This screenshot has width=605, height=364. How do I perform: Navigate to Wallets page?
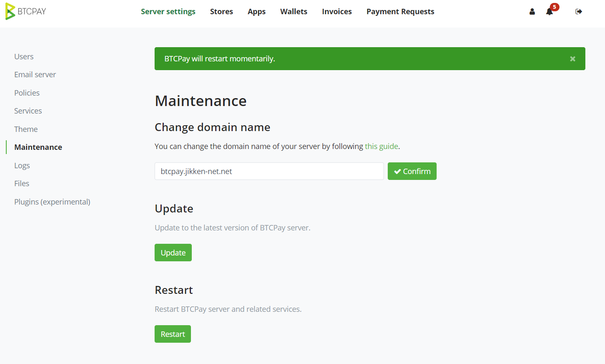294,12
